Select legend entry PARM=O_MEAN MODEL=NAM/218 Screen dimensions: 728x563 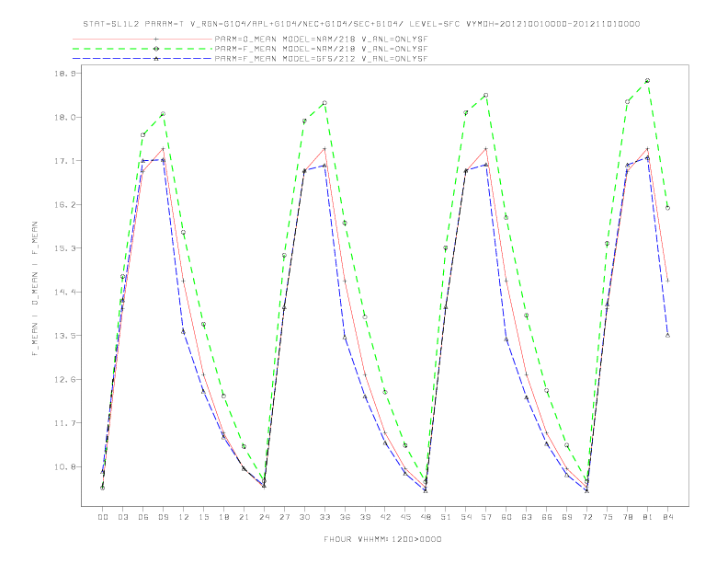[x=321, y=39]
